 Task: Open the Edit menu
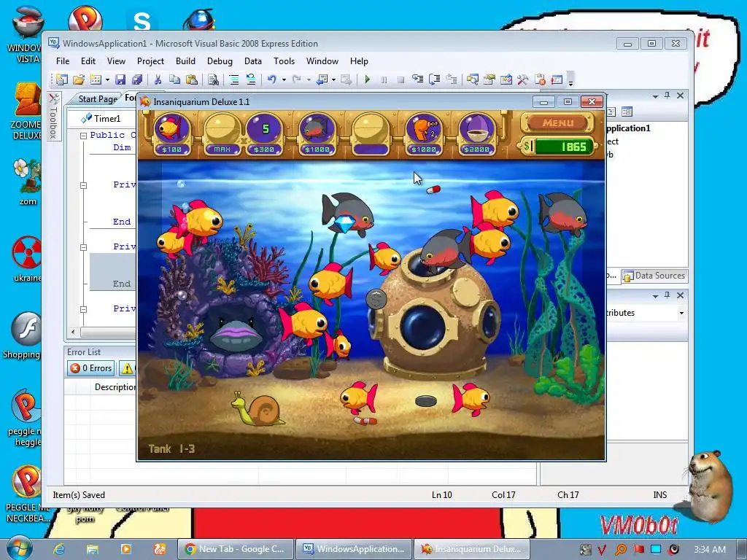88,61
